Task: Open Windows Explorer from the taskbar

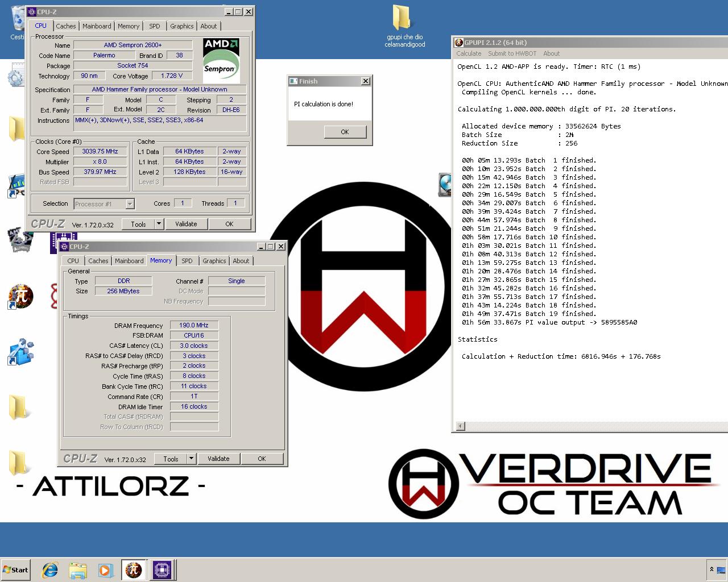Action: point(78,569)
